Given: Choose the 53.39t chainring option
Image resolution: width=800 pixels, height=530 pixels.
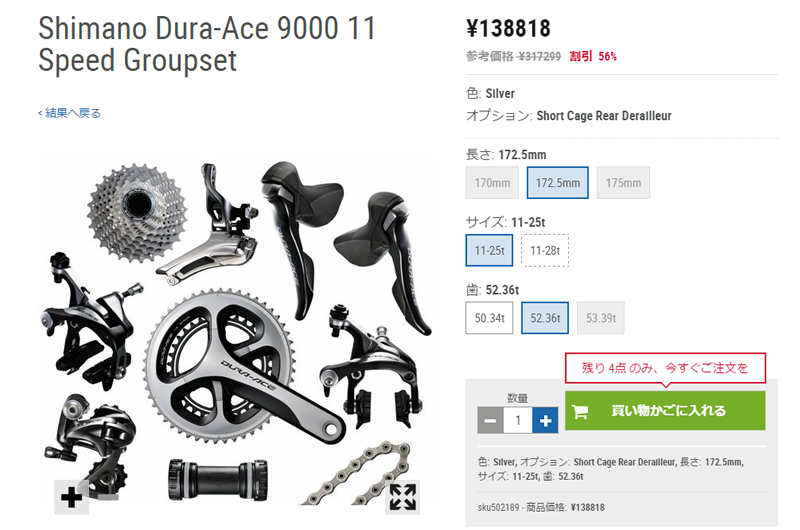Looking at the screenshot, I should pos(601,318).
